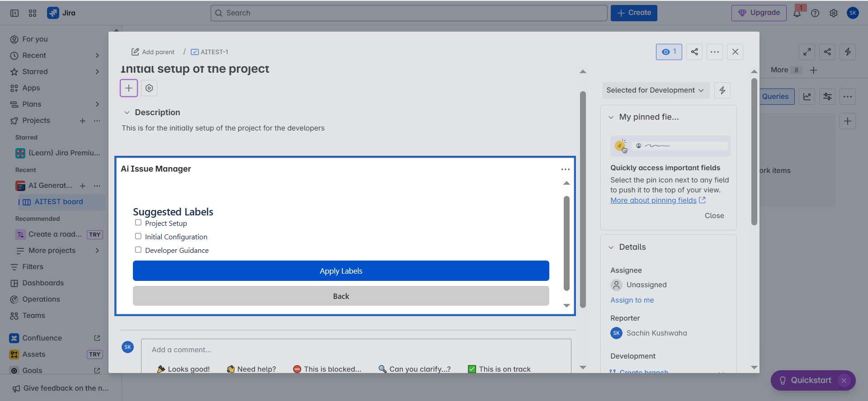Check the Developer Guidance label

(138, 250)
